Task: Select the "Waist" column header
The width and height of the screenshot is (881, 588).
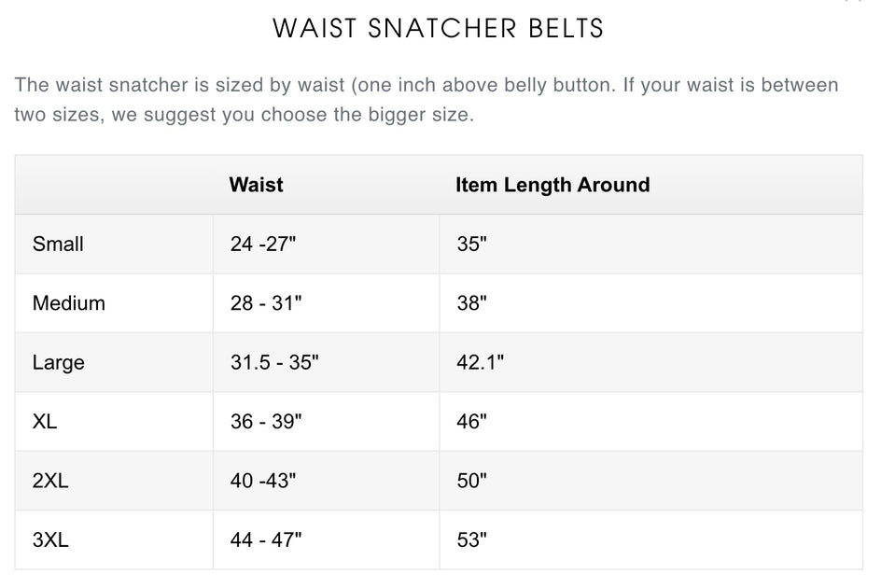Action: (x=256, y=185)
